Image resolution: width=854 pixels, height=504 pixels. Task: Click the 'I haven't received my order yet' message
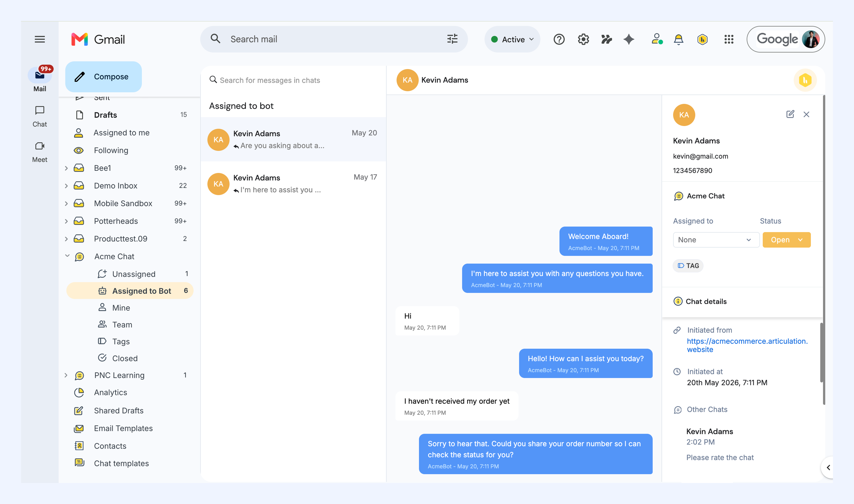457,406
